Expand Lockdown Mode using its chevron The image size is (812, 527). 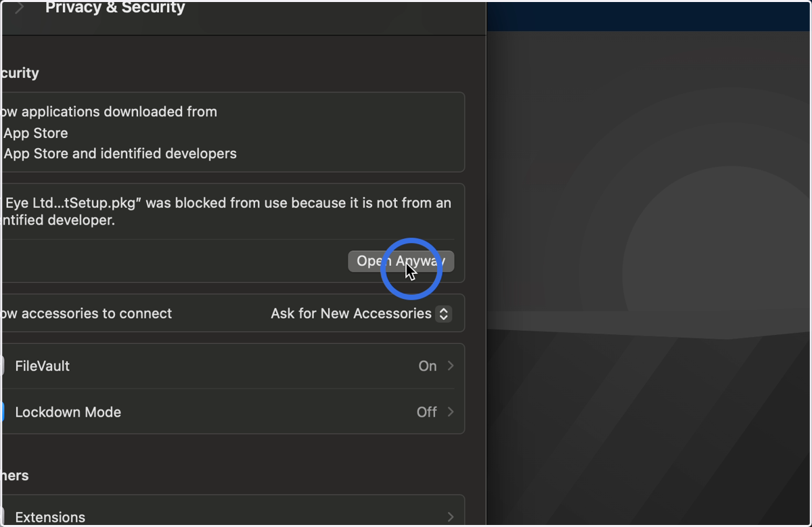(x=451, y=412)
